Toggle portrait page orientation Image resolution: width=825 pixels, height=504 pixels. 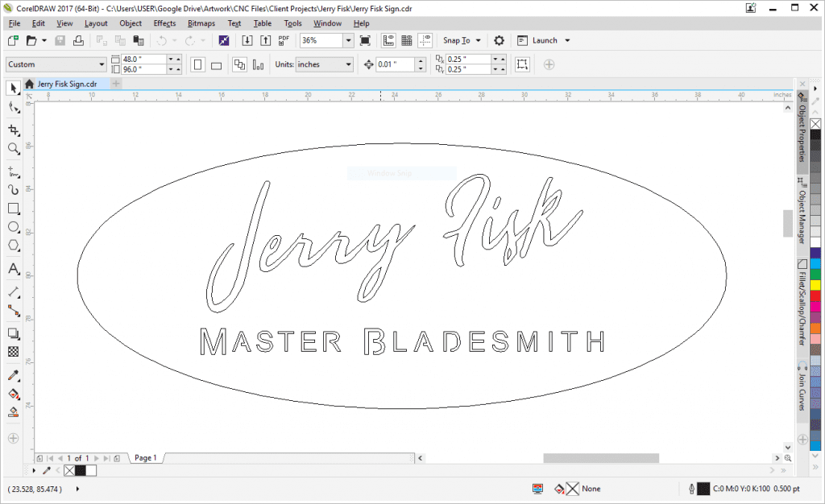pyautogui.click(x=198, y=64)
